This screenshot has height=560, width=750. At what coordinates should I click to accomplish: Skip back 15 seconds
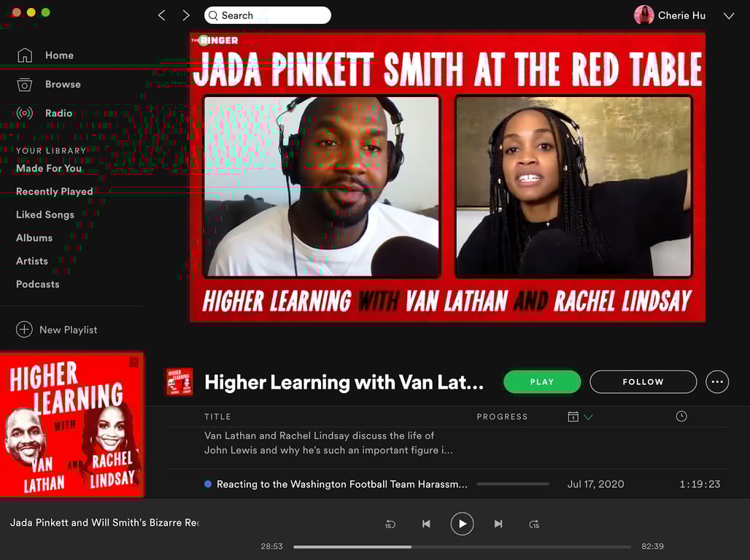pyautogui.click(x=390, y=524)
